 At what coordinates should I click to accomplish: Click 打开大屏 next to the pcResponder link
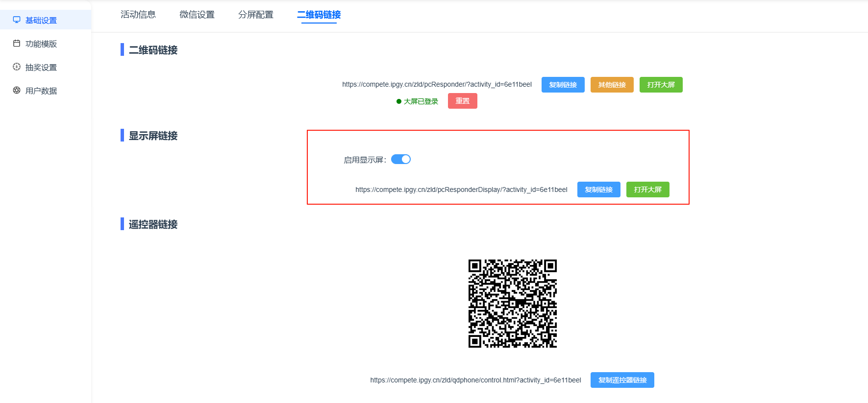coord(661,85)
